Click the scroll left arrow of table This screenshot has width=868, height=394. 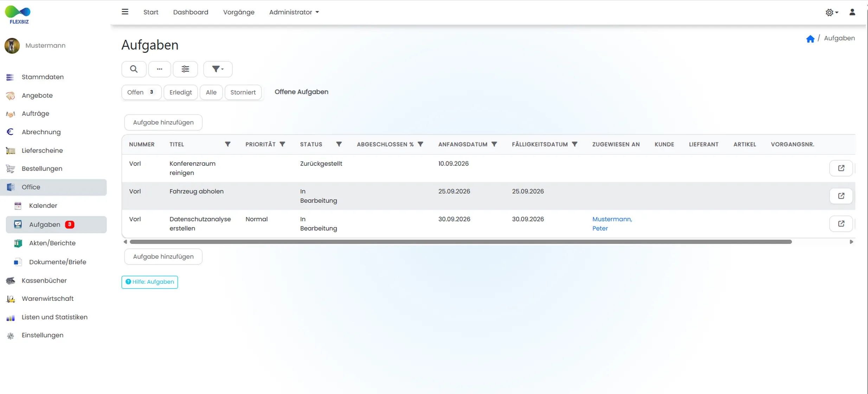tap(125, 242)
